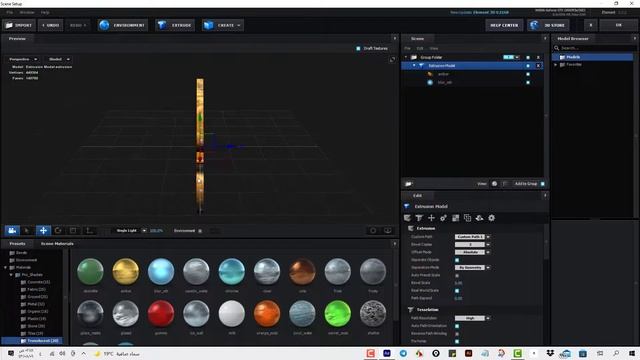640x360 pixels.
Task: Select the Rotate tool in viewport toolbar
Action: point(58,231)
